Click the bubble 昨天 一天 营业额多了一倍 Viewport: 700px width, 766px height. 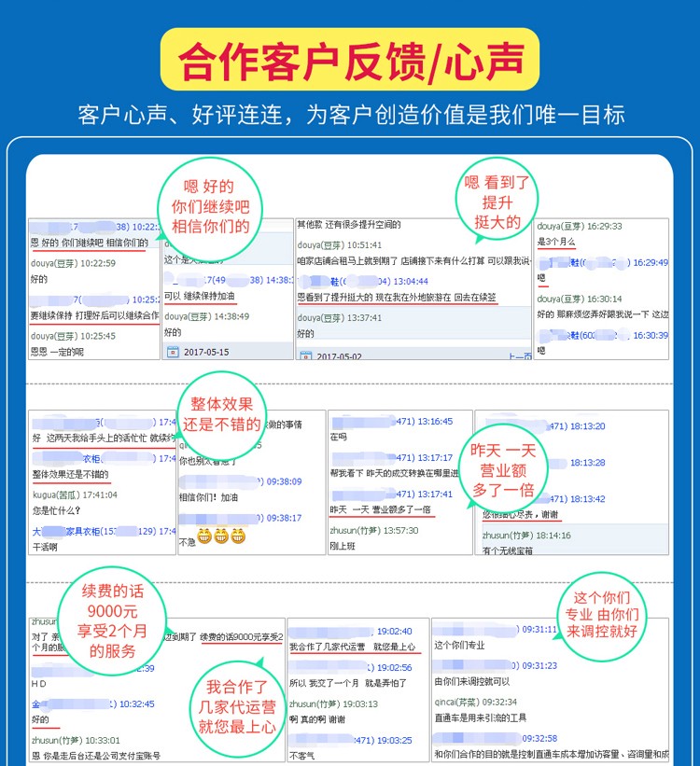tap(503, 469)
